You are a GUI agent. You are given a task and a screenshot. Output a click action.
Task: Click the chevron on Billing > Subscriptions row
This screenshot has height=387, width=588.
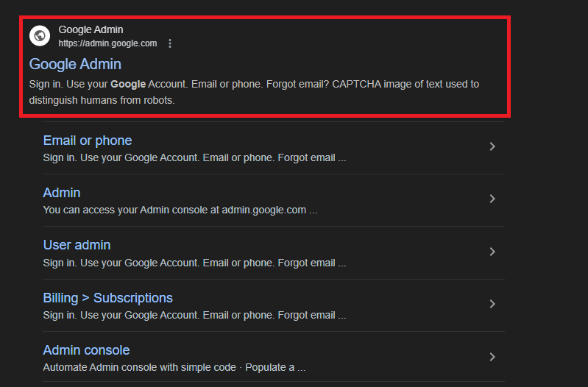(492, 304)
